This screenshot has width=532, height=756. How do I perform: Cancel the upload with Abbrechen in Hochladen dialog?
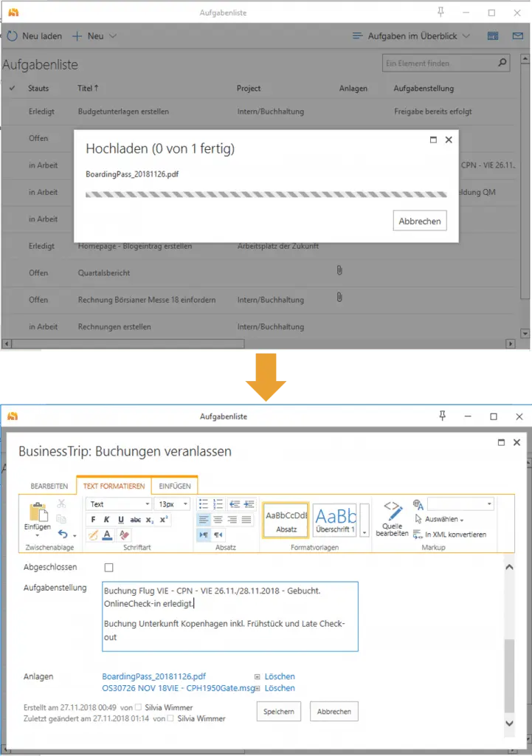pyautogui.click(x=420, y=221)
